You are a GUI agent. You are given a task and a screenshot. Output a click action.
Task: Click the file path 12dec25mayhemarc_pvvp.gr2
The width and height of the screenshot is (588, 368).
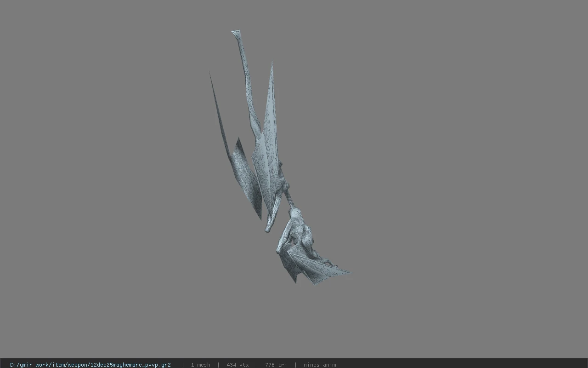coord(90,365)
